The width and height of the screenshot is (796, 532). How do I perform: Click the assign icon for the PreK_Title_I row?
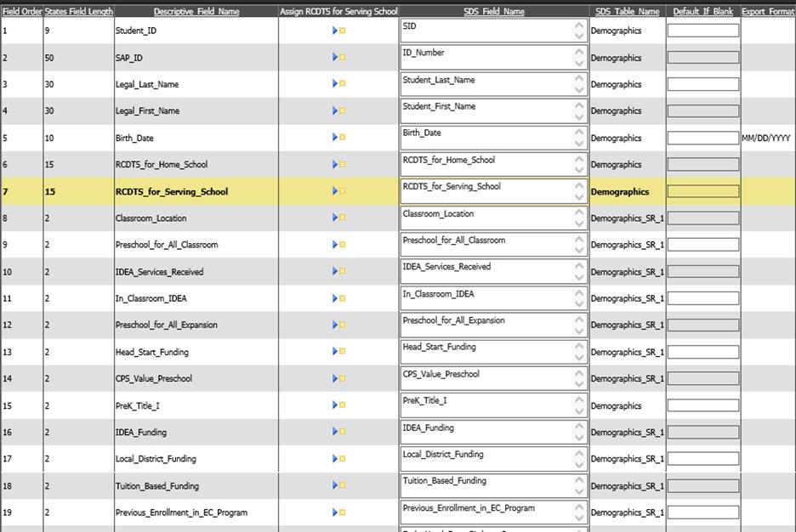(338, 405)
